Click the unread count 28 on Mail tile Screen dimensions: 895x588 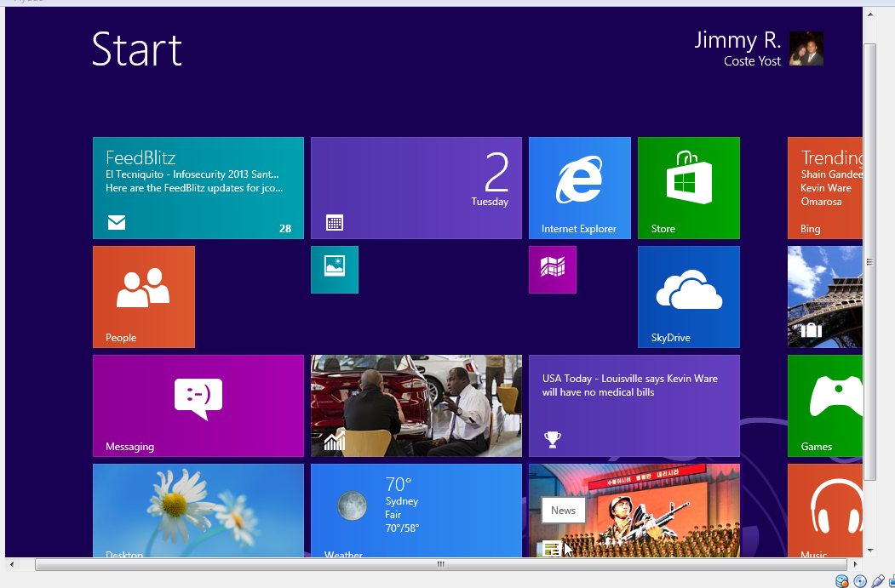tap(285, 229)
